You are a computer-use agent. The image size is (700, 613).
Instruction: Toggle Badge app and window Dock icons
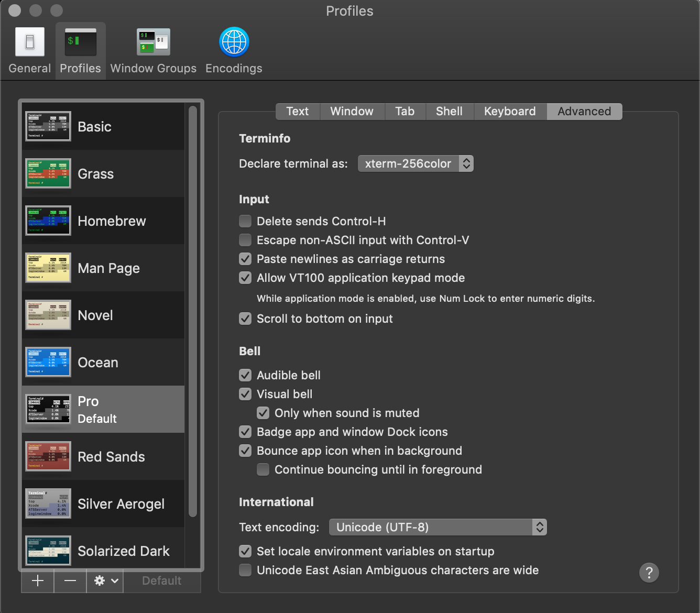(245, 432)
